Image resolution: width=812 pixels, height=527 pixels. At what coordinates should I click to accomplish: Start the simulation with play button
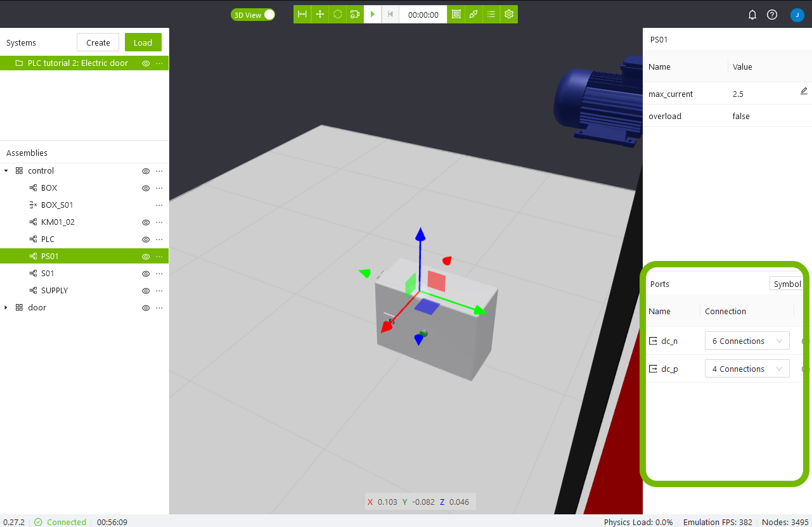[x=373, y=15]
